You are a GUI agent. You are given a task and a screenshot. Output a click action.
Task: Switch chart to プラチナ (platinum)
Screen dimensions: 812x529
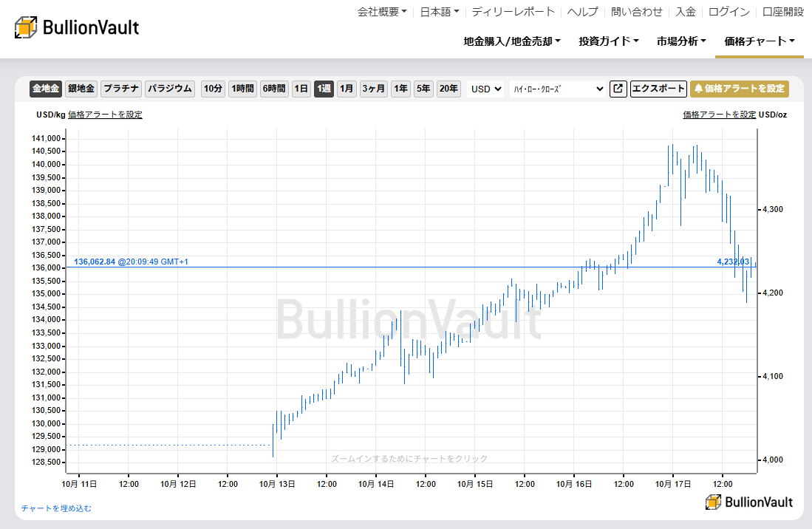pyautogui.click(x=121, y=89)
